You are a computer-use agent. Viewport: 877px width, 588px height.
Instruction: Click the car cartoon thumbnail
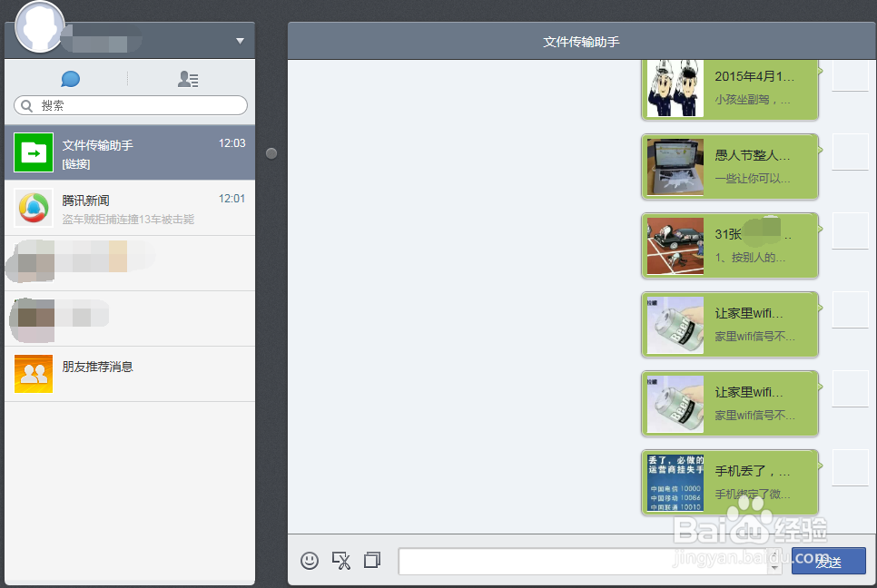[675, 246]
